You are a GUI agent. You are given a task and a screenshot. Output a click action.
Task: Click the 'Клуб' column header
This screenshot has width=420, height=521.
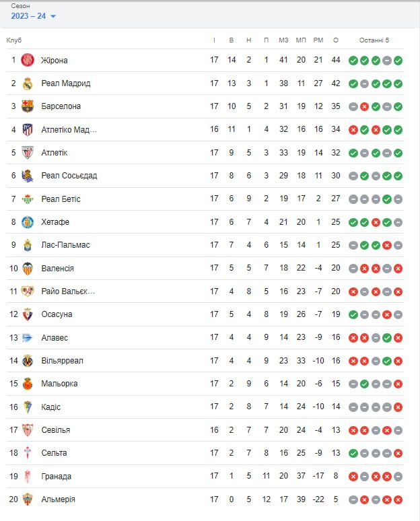point(14,40)
